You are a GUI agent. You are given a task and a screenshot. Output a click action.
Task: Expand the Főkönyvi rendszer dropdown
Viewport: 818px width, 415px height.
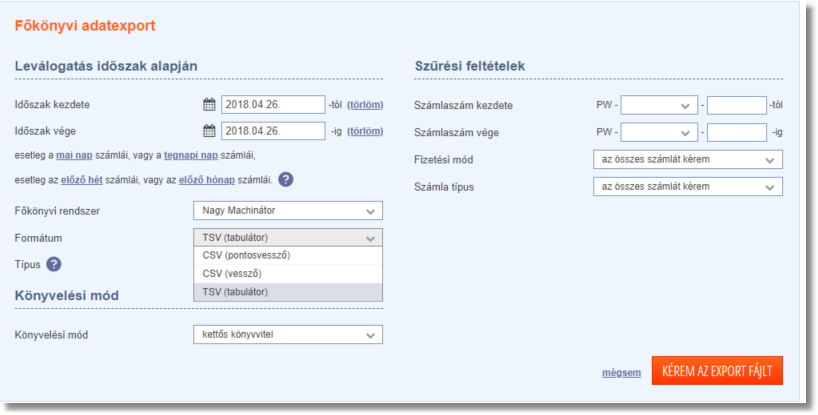[x=287, y=211]
